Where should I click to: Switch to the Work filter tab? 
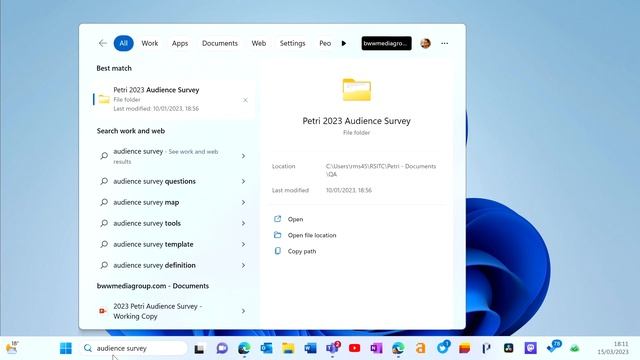click(150, 43)
